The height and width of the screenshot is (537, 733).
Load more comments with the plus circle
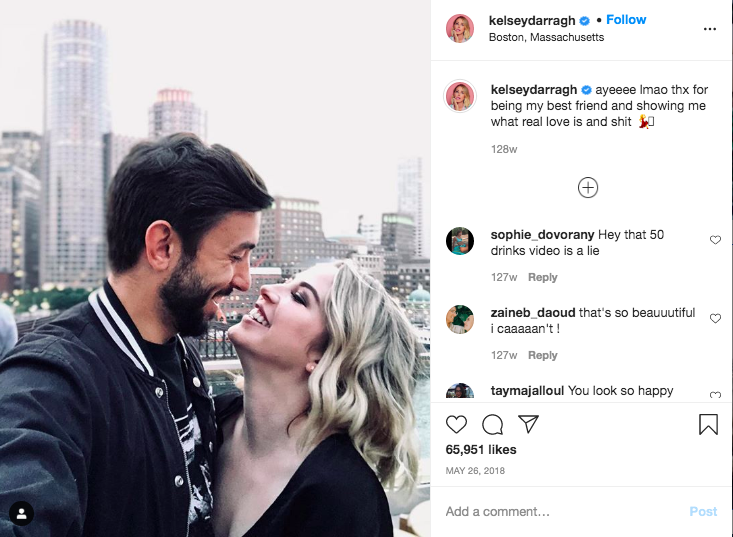click(588, 188)
